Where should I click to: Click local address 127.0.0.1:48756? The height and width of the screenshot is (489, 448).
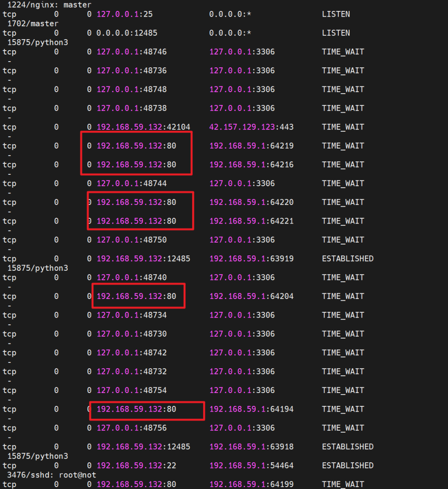[132, 428]
